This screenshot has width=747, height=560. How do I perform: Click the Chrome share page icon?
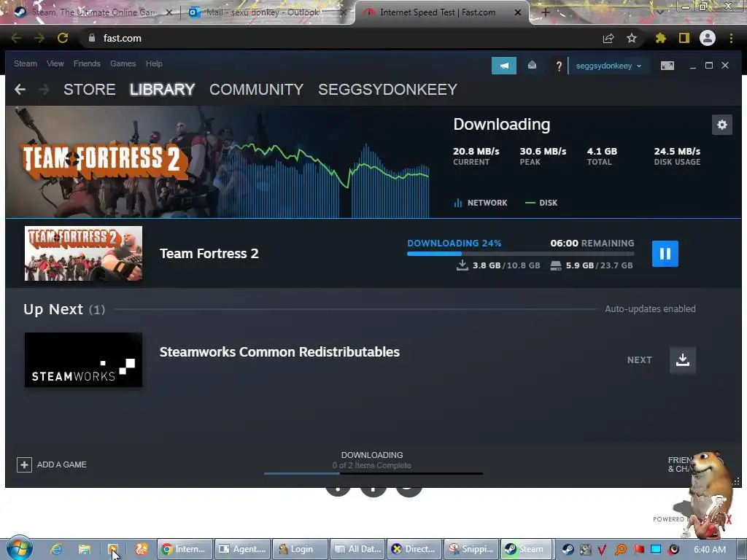608,38
